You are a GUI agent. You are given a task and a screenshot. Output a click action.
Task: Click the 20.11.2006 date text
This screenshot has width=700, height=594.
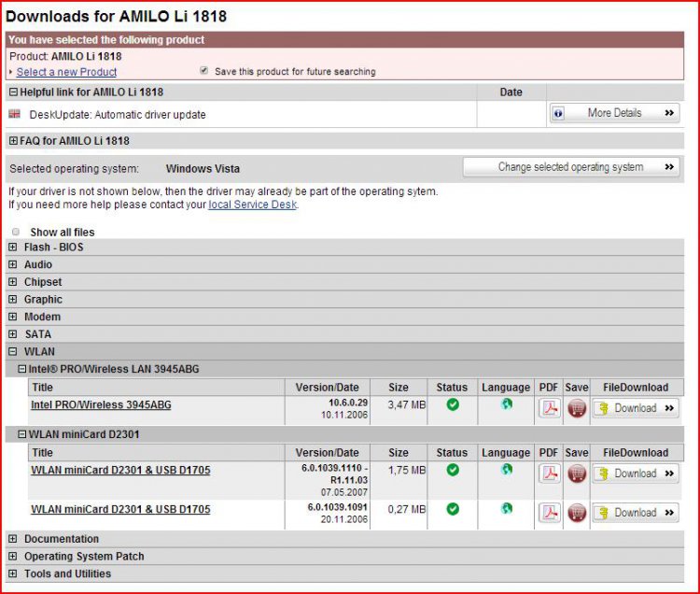point(344,519)
